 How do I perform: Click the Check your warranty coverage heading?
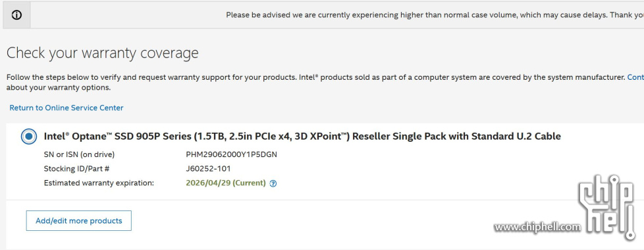pos(103,53)
